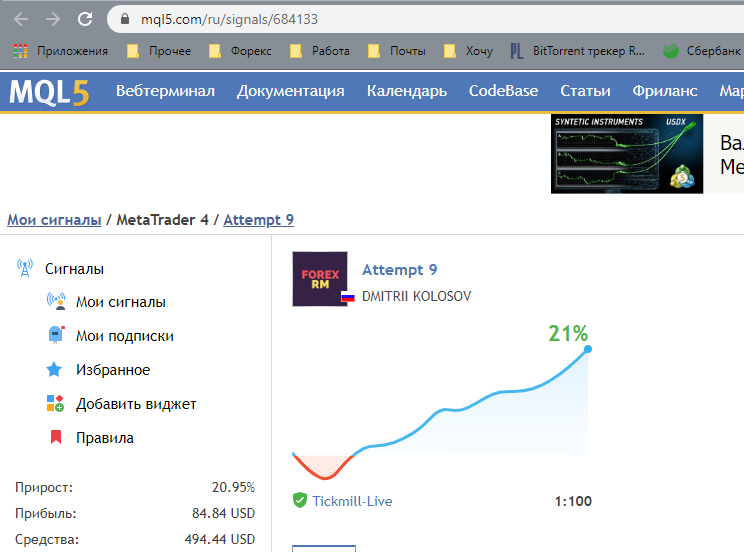Click the Избранное star icon

pos(54,369)
